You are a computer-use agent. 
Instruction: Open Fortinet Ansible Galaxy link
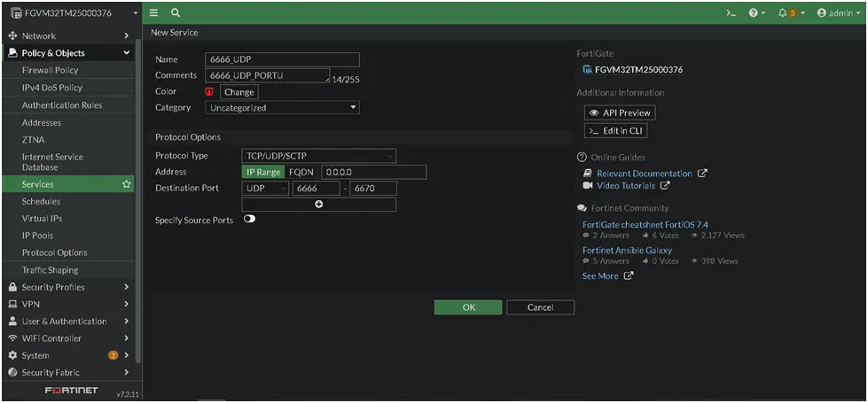tap(627, 250)
